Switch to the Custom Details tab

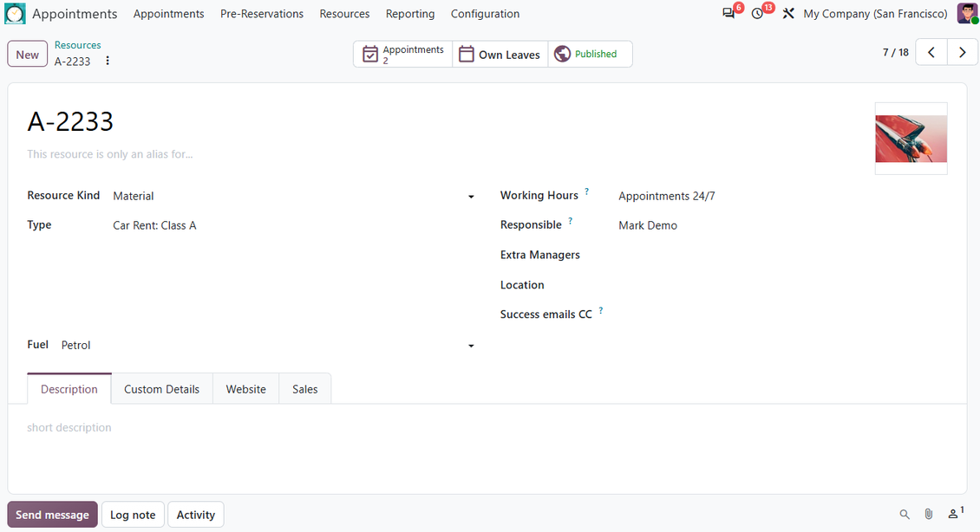pos(162,389)
